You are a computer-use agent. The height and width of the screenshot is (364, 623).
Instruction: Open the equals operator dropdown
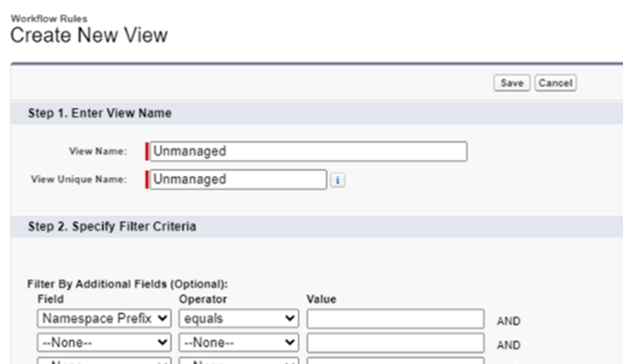237,318
